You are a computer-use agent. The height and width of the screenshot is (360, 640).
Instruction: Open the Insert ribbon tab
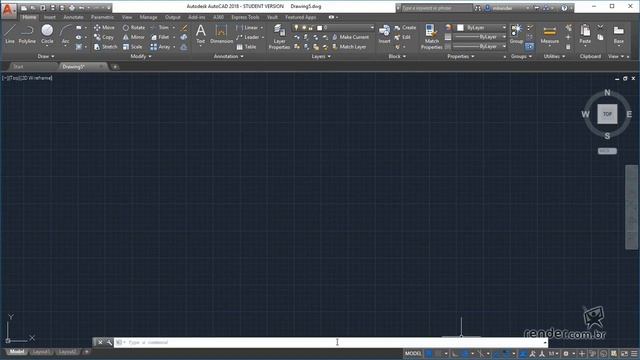pyautogui.click(x=50, y=17)
